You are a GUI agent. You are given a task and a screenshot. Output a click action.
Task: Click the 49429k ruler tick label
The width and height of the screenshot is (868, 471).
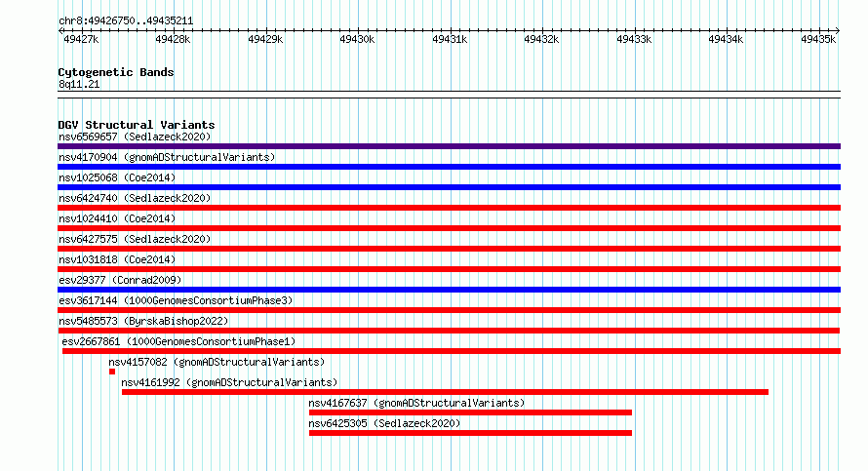click(x=265, y=39)
